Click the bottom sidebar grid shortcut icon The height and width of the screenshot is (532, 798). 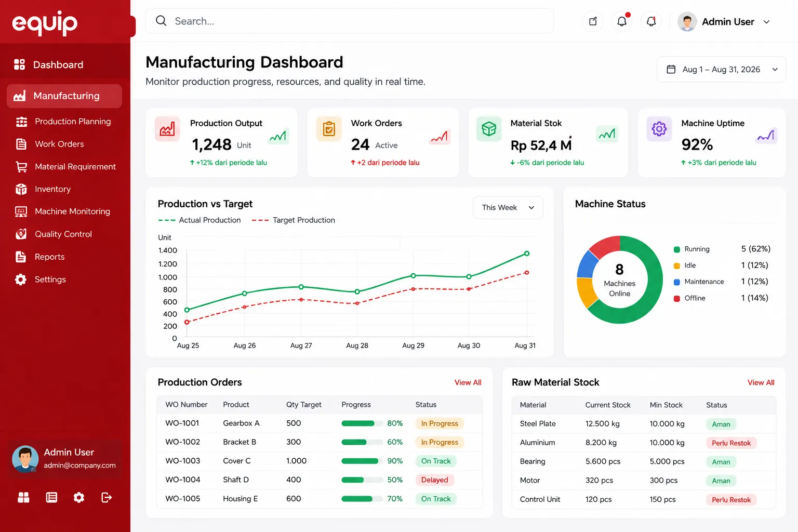click(x=23, y=498)
